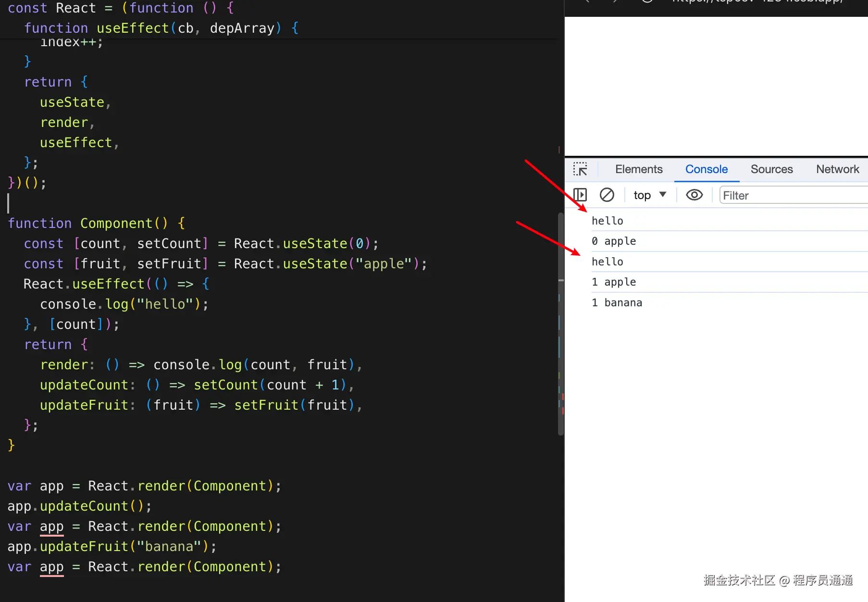Viewport: 868px width, 602px height.
Task: Click the app.updateCount() call line
Action: 80,506
